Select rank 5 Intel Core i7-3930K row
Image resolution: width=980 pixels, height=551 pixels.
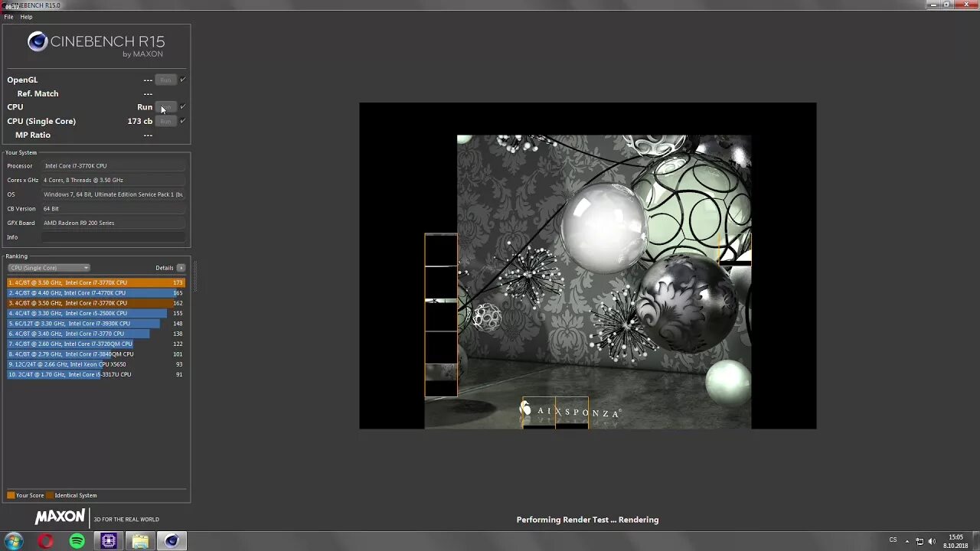tap(96, 323)
